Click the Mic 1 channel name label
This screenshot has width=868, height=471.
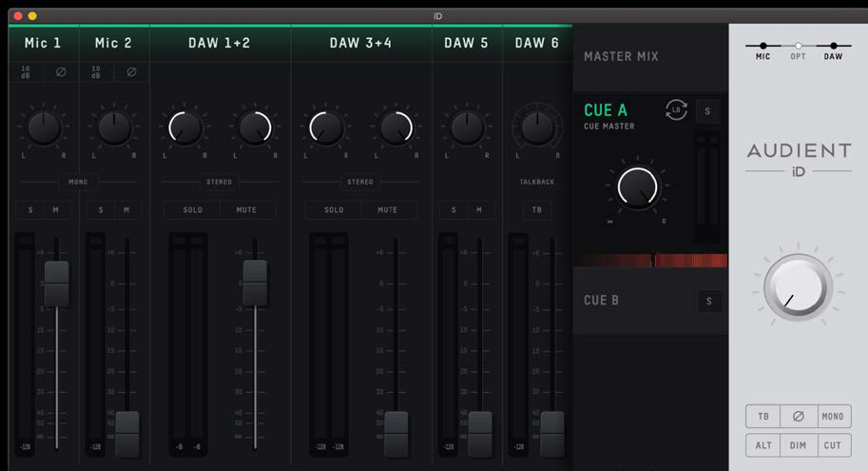[43, 43]
